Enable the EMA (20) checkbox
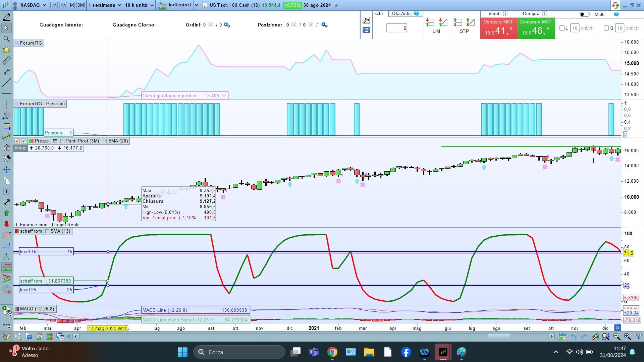This screenshot has height=362, width=644. (x=105, y=141)
